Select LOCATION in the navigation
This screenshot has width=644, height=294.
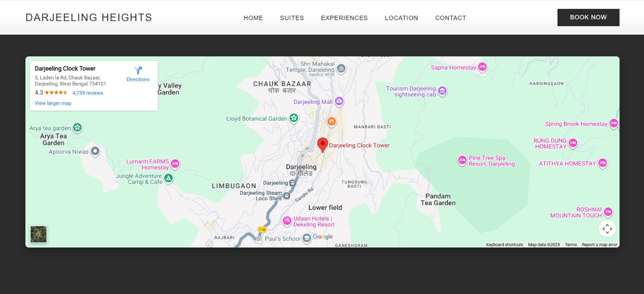click(x=401, y=18)
